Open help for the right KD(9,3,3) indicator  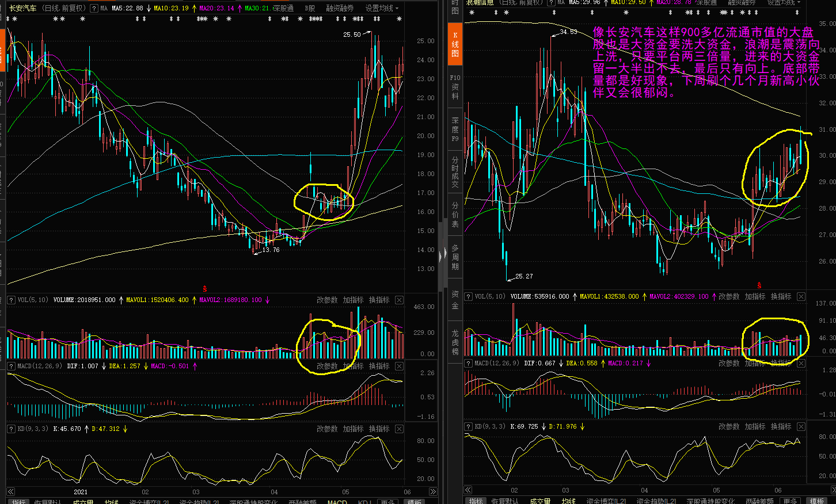[468, 426]
